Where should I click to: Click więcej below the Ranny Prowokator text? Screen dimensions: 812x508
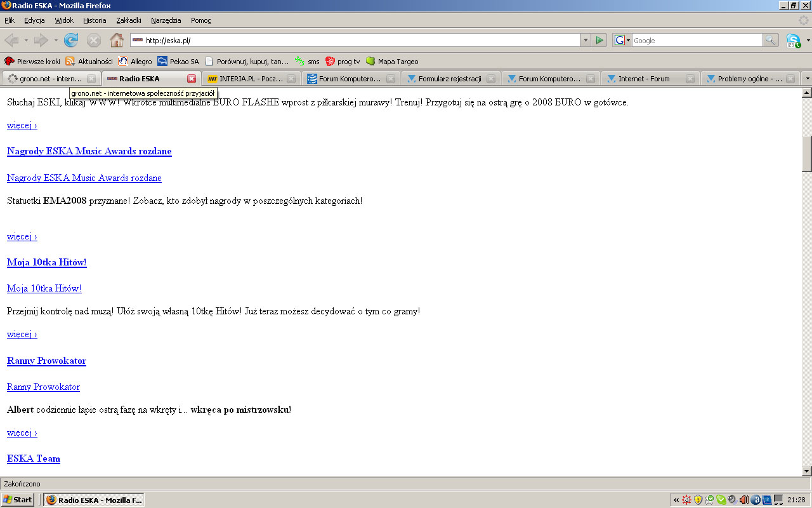(x=22, y=432)
